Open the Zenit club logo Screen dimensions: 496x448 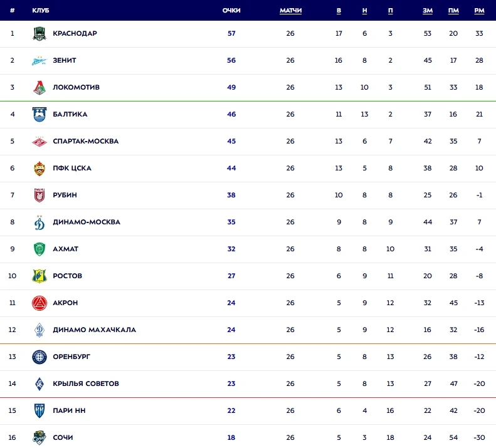(x=40, y=61)
